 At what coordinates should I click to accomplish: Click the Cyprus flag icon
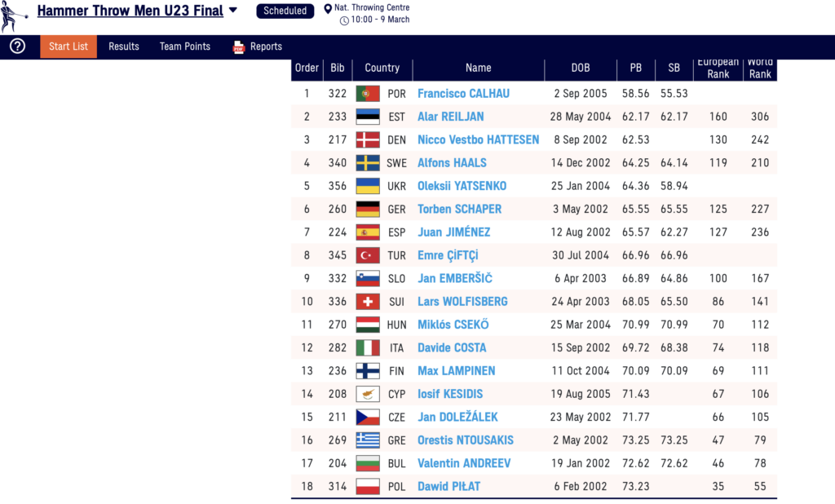368,394
